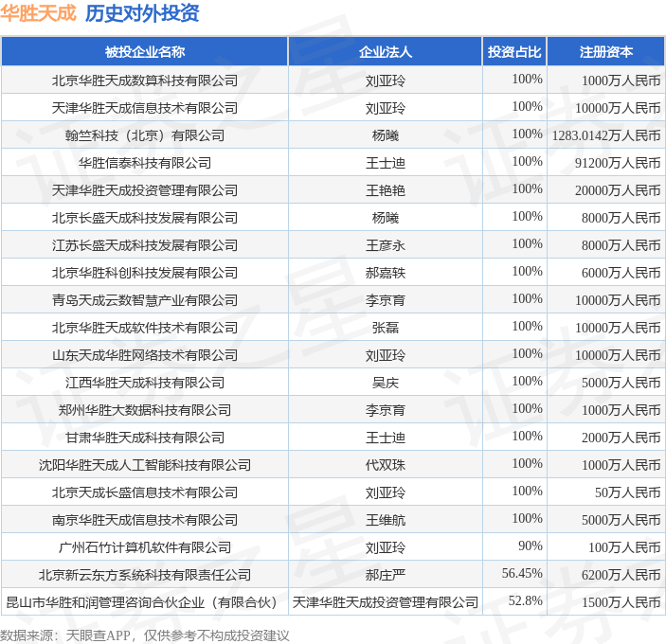The width and height of the screenshot is (666, 644).
Task: Click 北京华胜天成数算科技有限公司 company name
Action: 145,80
